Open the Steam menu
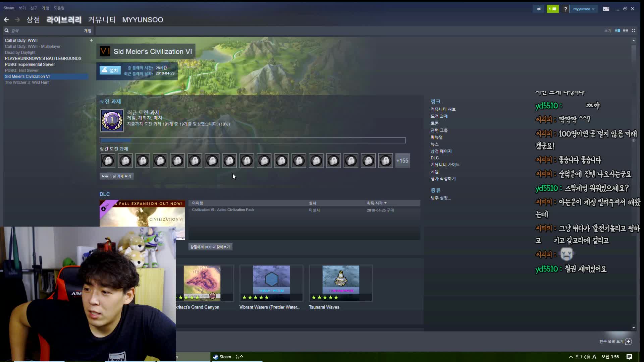This screenshot has height=362, width=644. (9, 8)
